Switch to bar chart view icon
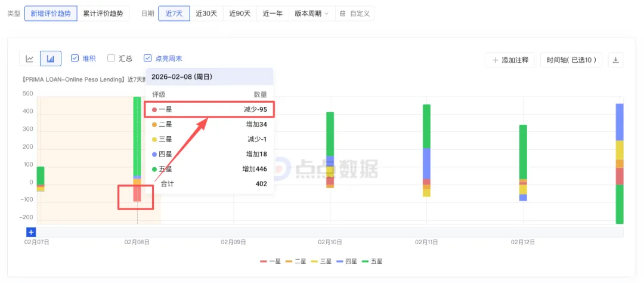 51,59
